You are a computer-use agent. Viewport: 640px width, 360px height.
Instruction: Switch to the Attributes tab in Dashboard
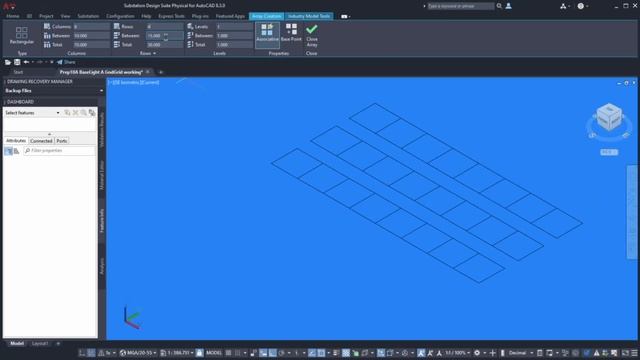16,141
